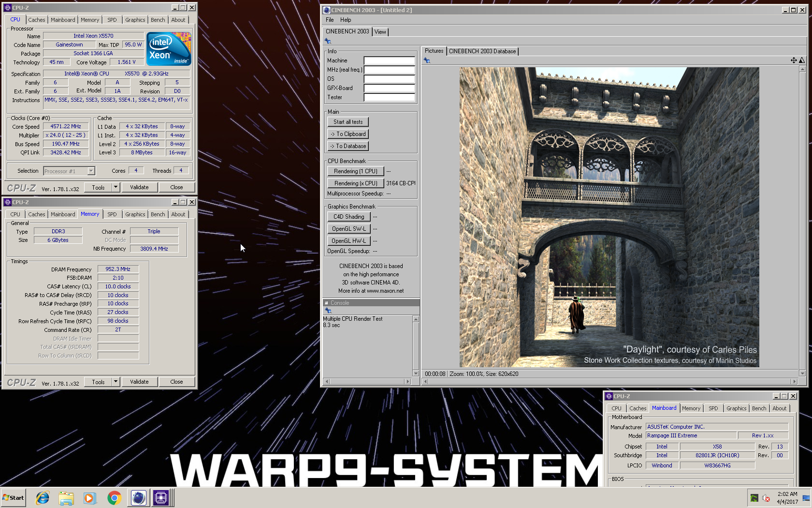The image size is (812, 508).
Task: Click the console scrollbar up arrow
Action: coord(416,319)
